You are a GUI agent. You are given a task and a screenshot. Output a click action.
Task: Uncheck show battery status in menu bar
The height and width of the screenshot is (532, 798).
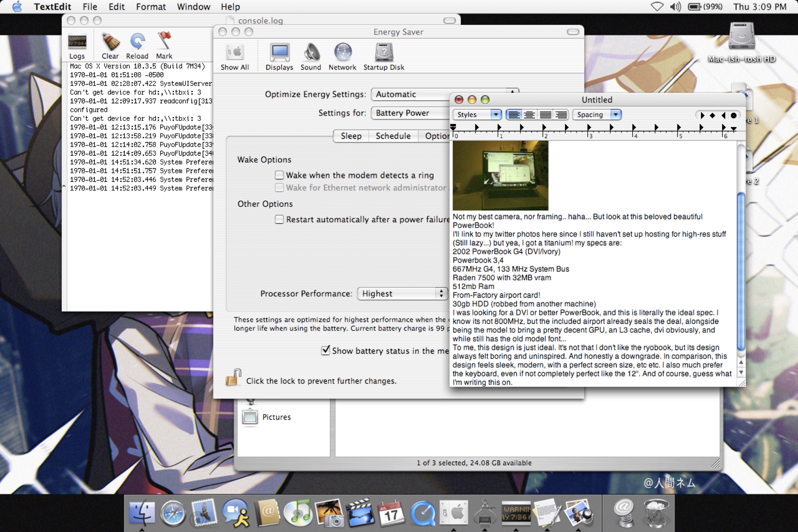pos(325,350)
